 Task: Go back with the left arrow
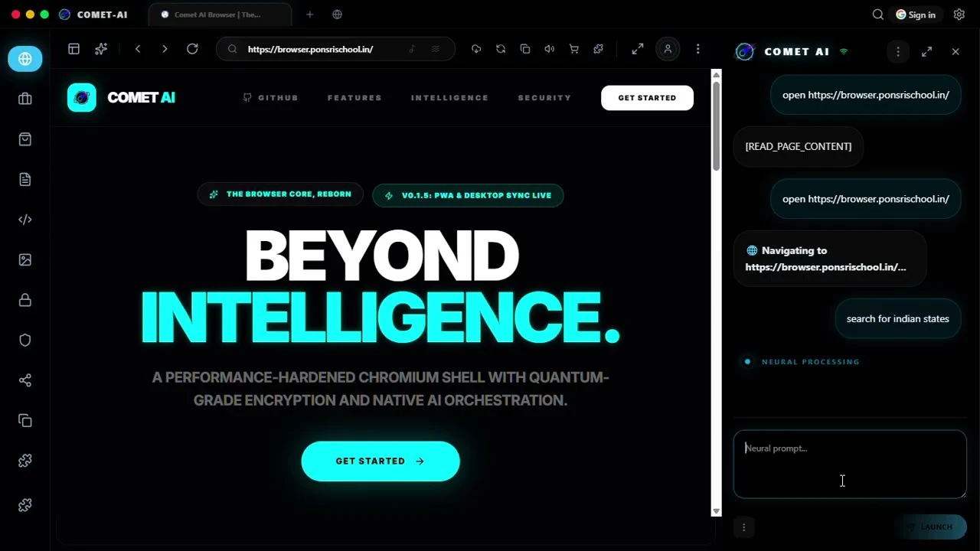coord(138,49)
